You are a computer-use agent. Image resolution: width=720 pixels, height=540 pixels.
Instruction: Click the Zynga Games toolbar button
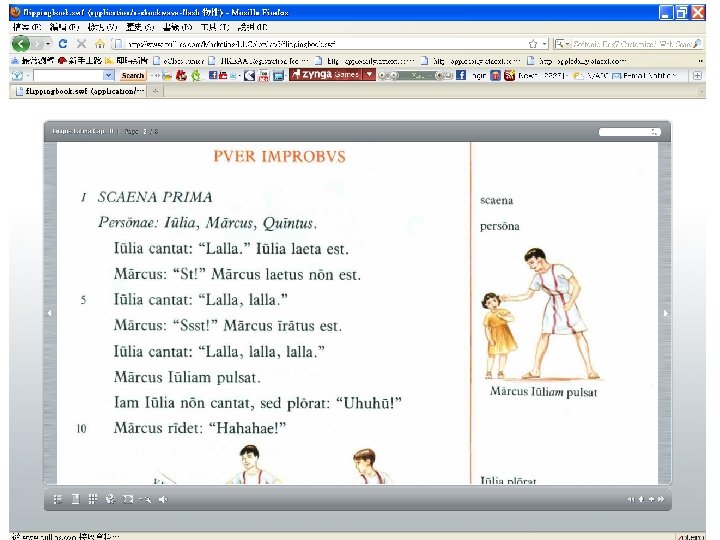click(x=326, y=74)
